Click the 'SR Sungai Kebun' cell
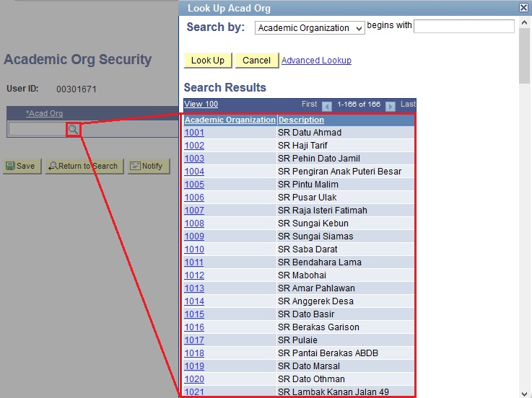Viewport: 532px width, 398px height. [345, 224]
